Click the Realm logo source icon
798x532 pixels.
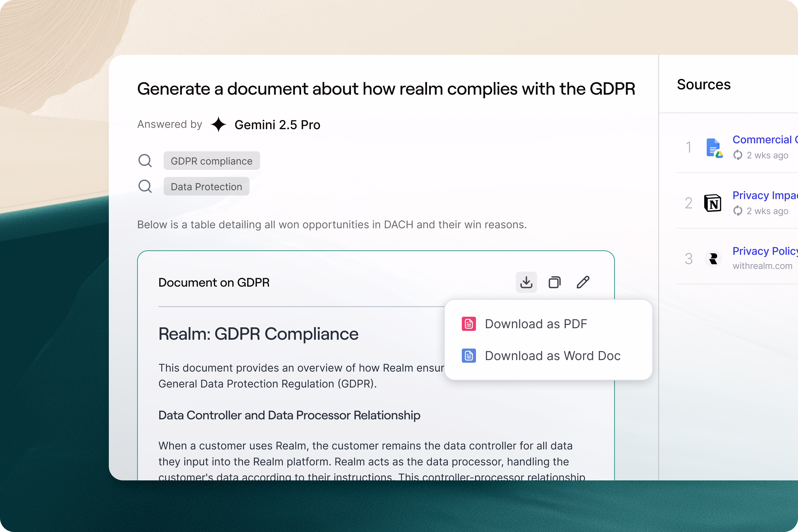[x=713, y=259]
